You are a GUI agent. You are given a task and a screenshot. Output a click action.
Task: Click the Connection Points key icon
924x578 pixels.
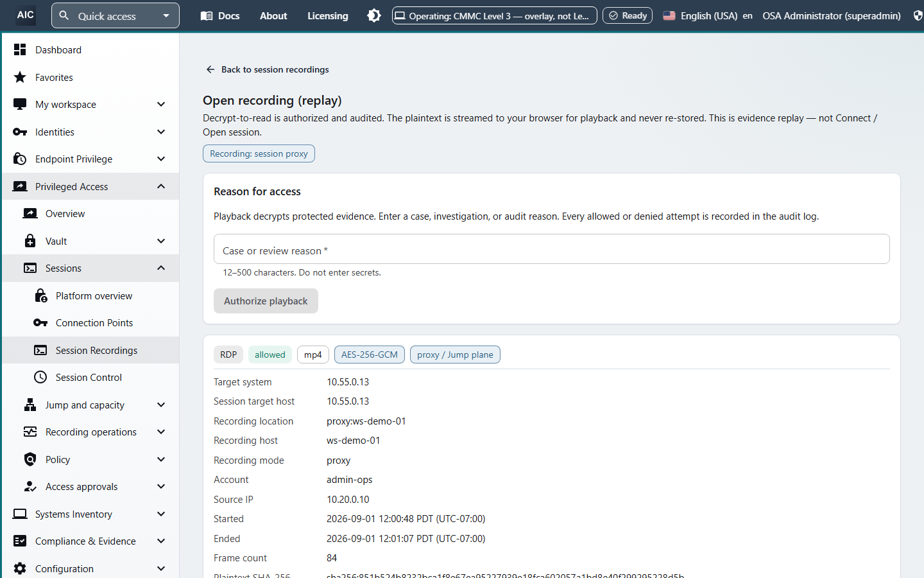click(40, 322)
